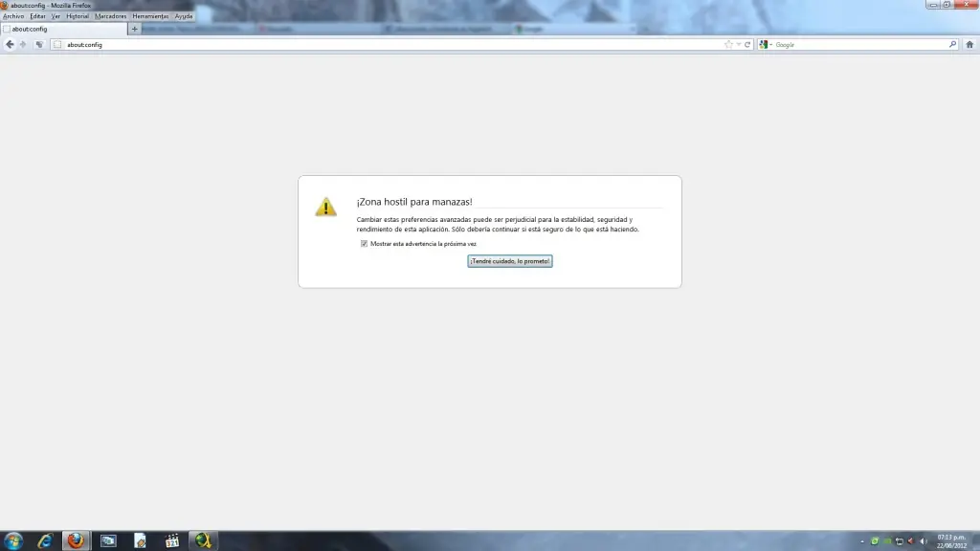Screen dimensions: 980x551
Task: Open the yellow Q application taskbar icon
Action: (x=203, y=540)
